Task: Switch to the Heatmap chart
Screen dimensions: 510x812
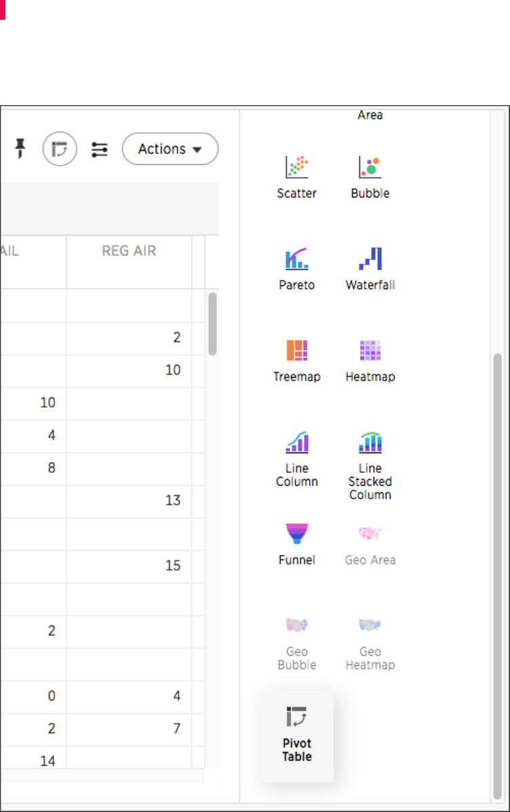Action: pyautogui.click(x=370, y=361)
